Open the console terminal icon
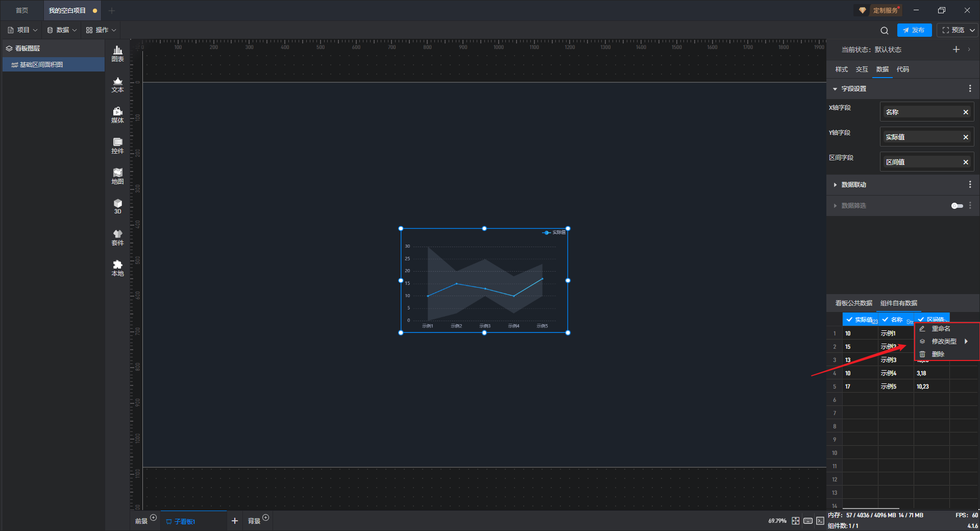 (x=820, y=521)
